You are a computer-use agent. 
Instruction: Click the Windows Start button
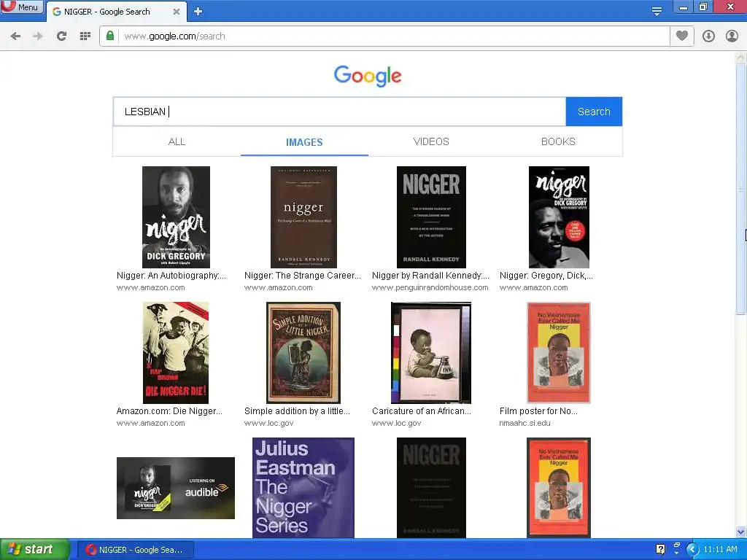(35, 550)
